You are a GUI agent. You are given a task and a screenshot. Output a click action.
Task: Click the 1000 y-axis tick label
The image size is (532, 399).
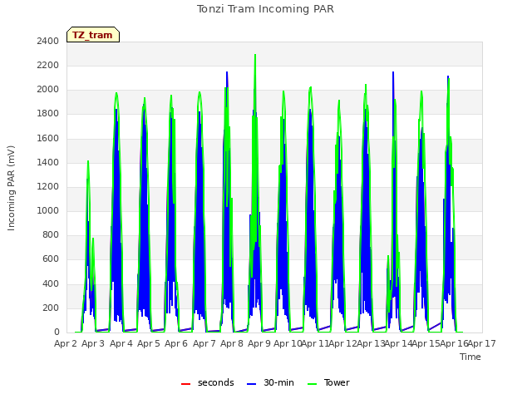(48, 210)
